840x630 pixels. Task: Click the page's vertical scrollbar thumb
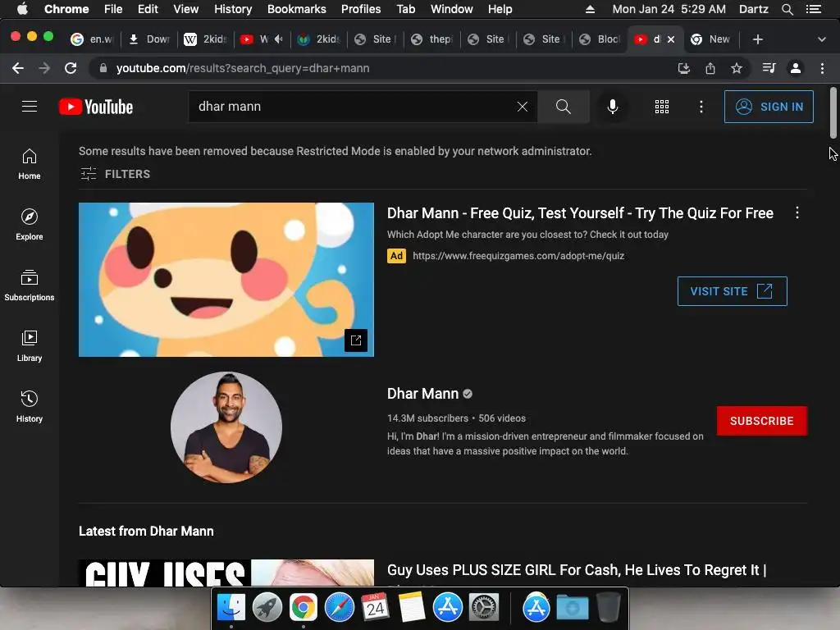(x=833, y=112)
